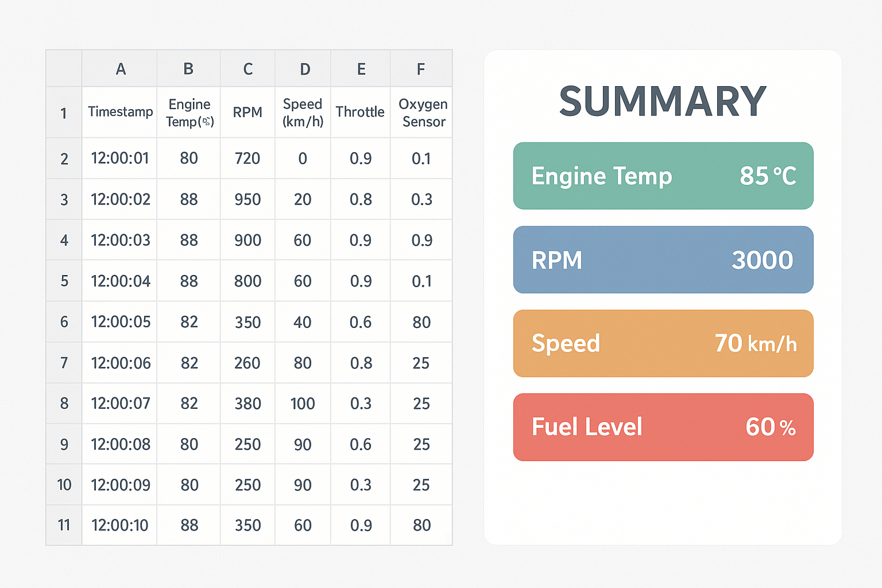
Task: Select column E header
Action: pyautogui.click(x=361, y=69)
